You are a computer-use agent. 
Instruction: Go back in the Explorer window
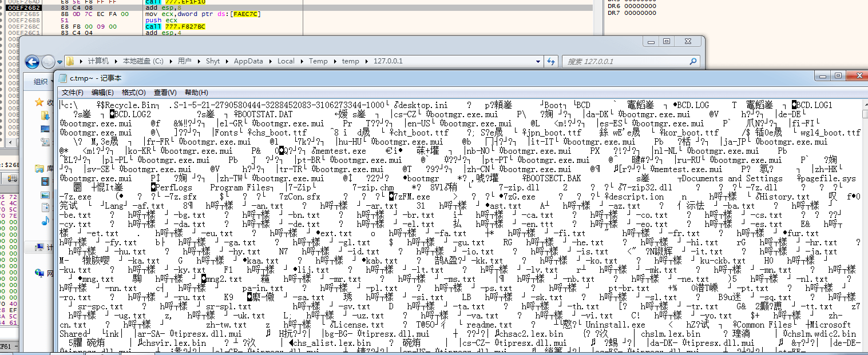(33, 62)
